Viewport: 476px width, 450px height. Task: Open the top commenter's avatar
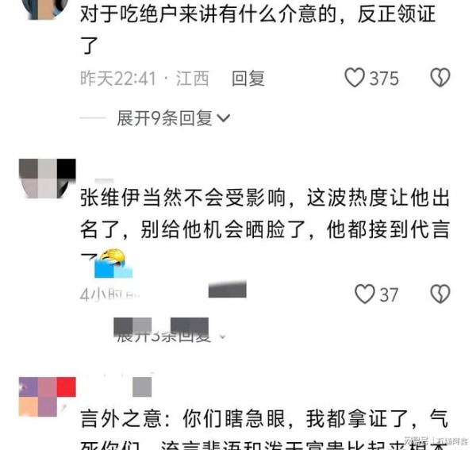coord(45,9)
